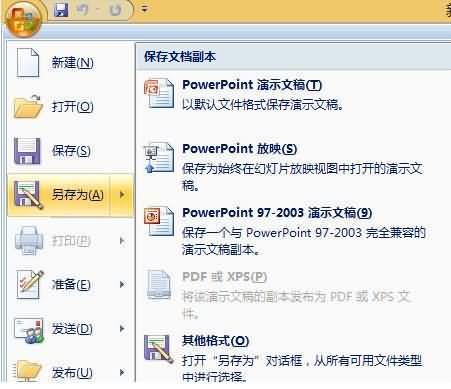Click the envelope people icon for 发送
The width and height of the screenshot is (451, 389).
(29, 330)
